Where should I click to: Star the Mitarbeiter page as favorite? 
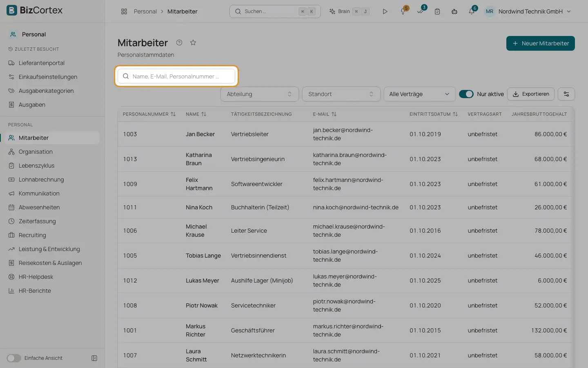pyautogui.click(x=193, y=43)
